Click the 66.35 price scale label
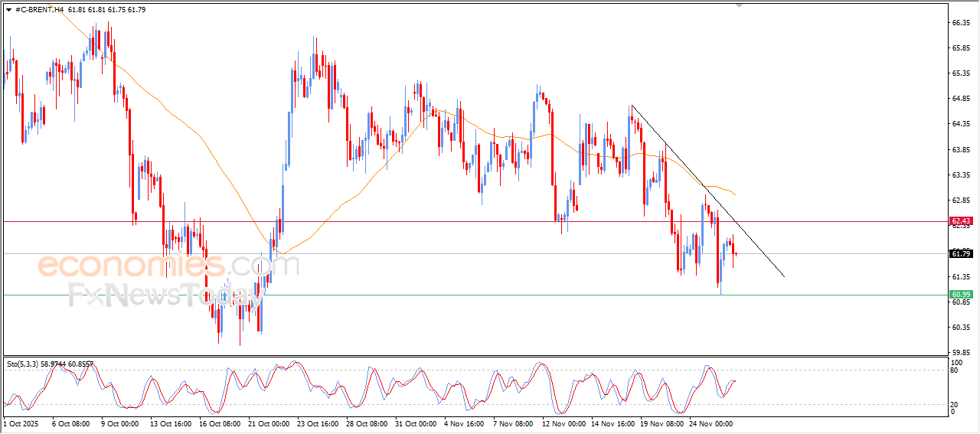980x434 pixels. [x=961, y=23]
